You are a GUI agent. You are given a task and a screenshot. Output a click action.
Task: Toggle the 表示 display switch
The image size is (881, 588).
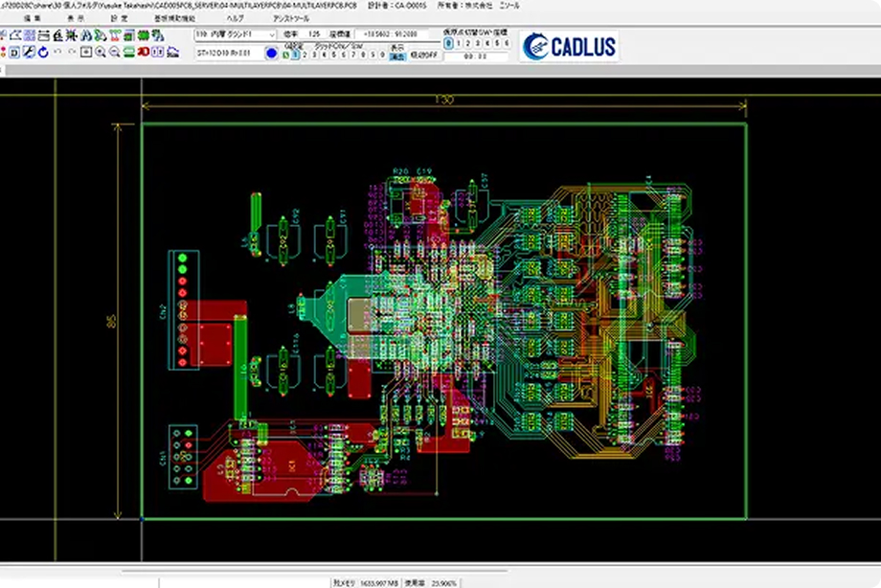[399, 56]
